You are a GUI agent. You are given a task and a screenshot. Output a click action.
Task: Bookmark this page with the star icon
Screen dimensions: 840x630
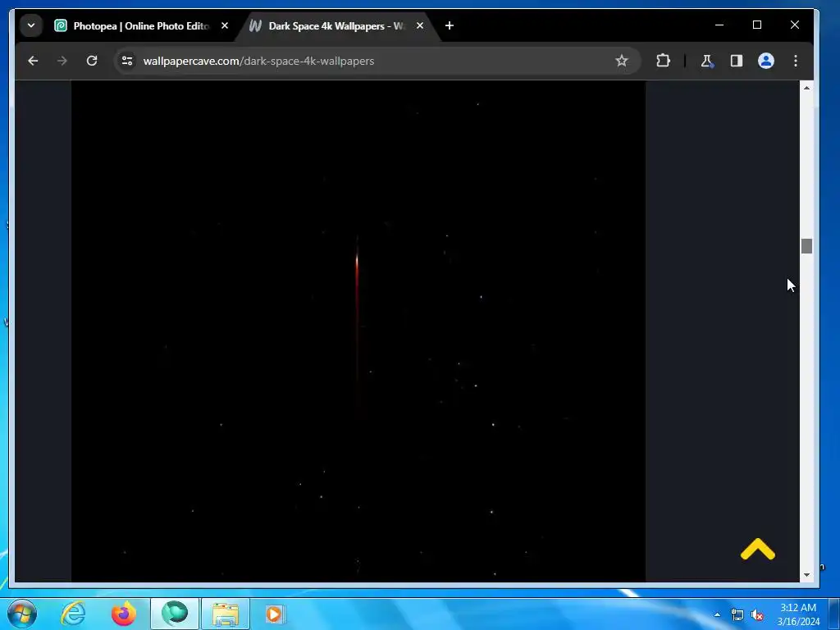click(x=622, y=61)
